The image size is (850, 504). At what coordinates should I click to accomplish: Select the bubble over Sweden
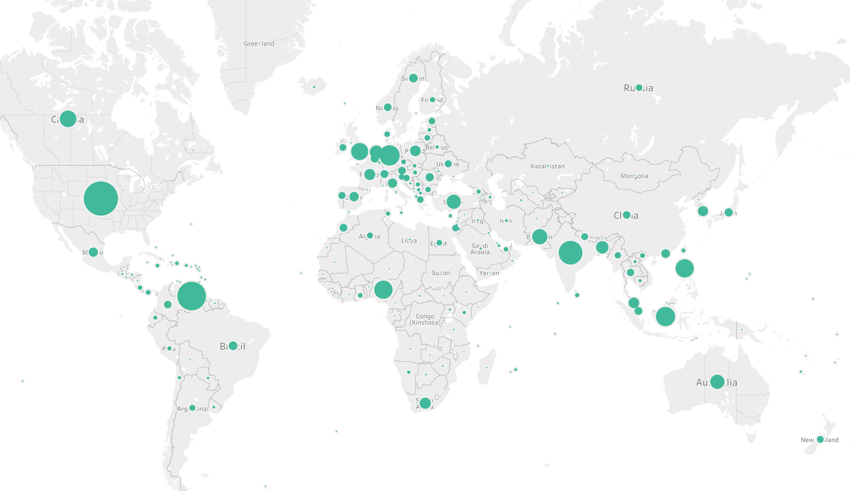413,78
